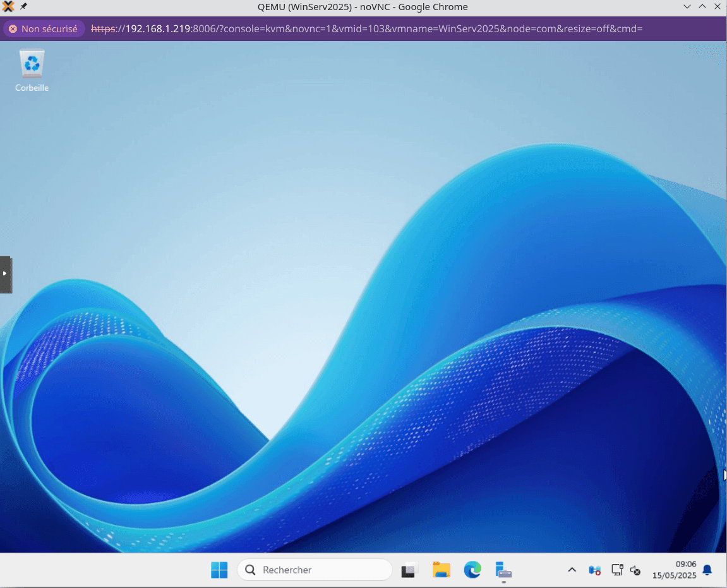
Task: Launch File Explorer from taskbar
Action: click(x=441, y=570)
